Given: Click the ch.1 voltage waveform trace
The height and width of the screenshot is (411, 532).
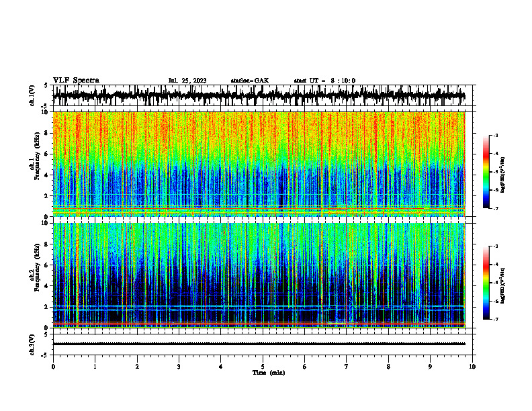Looking at the screenshot, I should coord(259,95).
